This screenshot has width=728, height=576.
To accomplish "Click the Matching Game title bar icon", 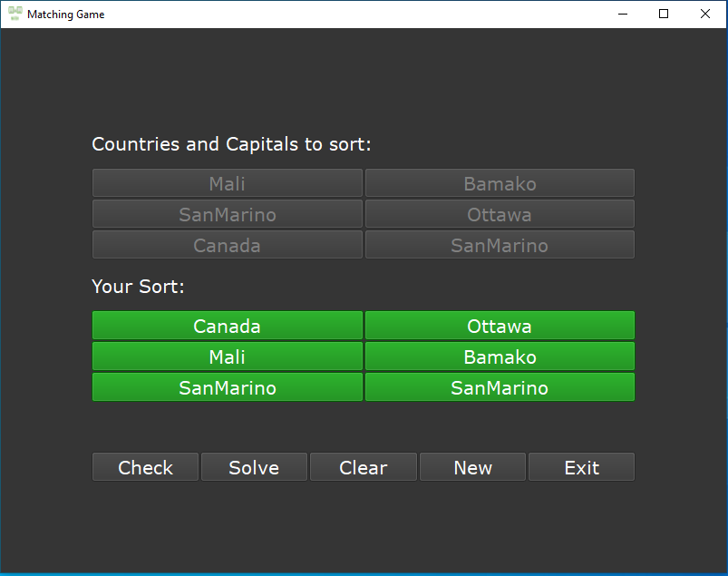I will pyautogui.click(x=15, y=14).
